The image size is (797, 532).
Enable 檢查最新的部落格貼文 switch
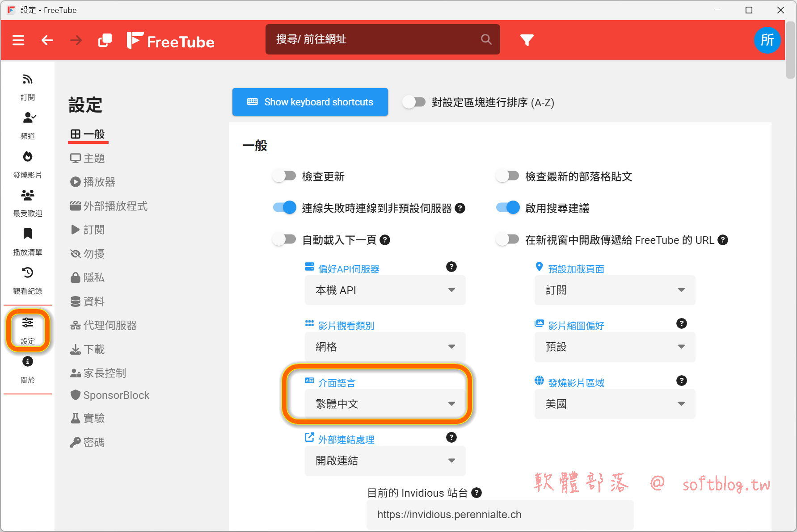(x=507, y=176)
